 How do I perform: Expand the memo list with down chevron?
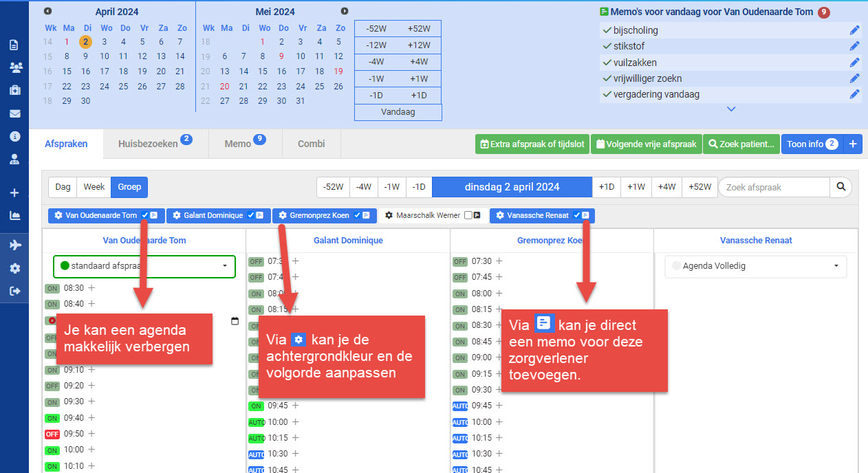pos(731,109)
